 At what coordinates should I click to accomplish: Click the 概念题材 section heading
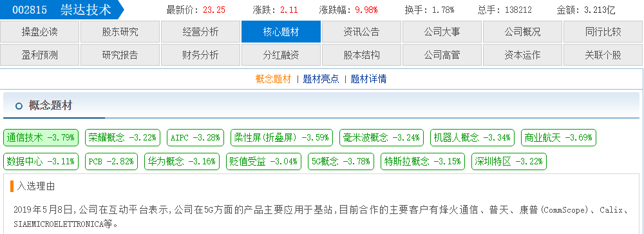pyautogui.click(x=50, y=106)
